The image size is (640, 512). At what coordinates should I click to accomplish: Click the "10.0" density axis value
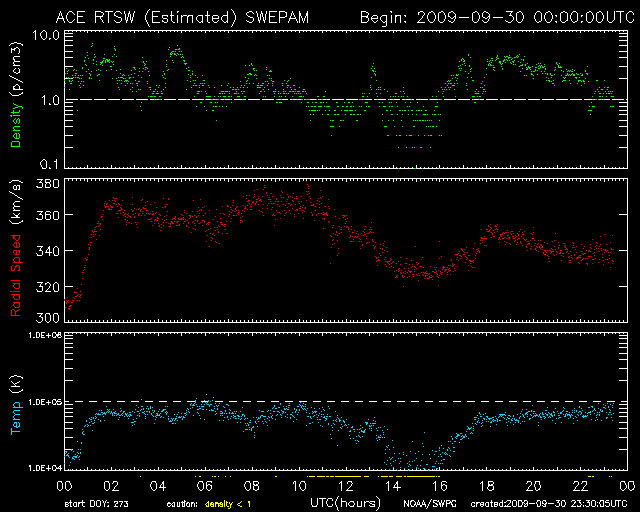click(x=46, y=35)
